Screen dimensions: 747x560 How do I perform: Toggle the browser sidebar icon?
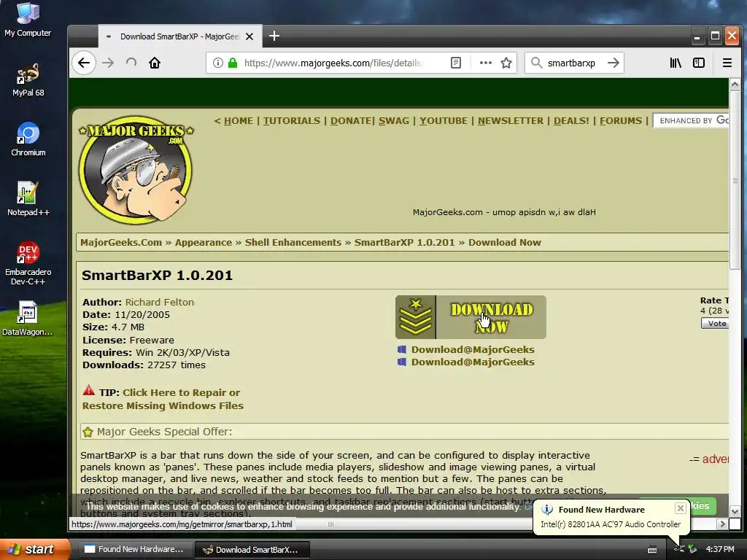coord(699,63)
